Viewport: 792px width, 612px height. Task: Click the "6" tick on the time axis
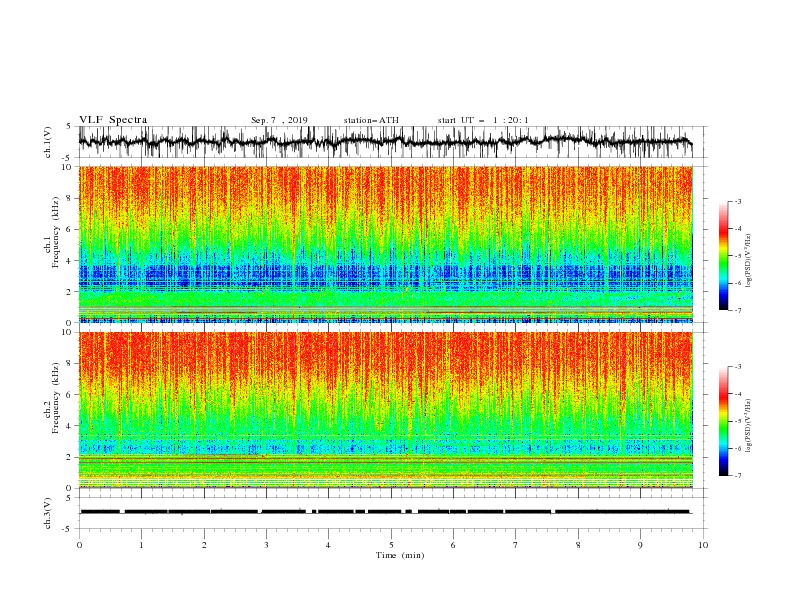(453, 545)
